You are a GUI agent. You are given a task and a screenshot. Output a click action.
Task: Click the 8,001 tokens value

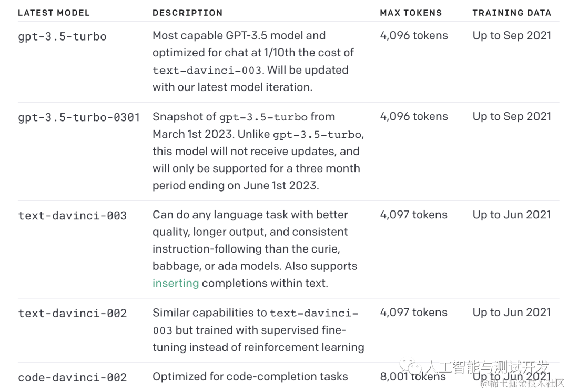tap(413, 376)
